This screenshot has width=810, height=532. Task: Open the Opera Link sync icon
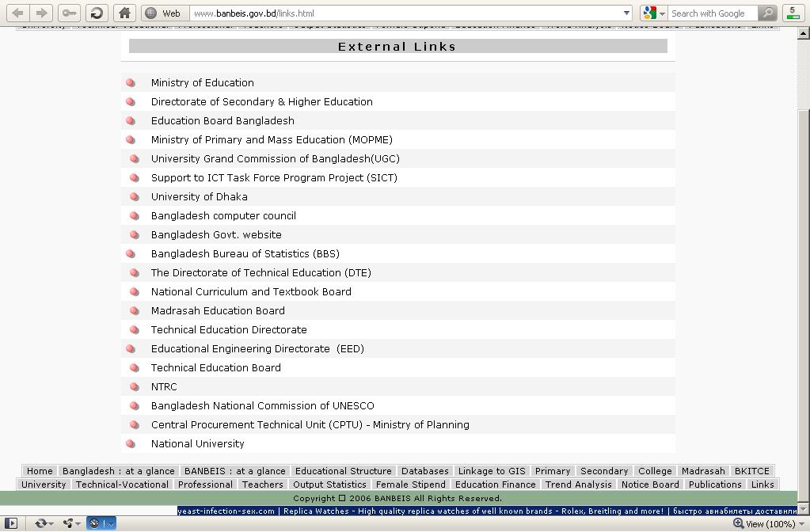pos(44,523)
